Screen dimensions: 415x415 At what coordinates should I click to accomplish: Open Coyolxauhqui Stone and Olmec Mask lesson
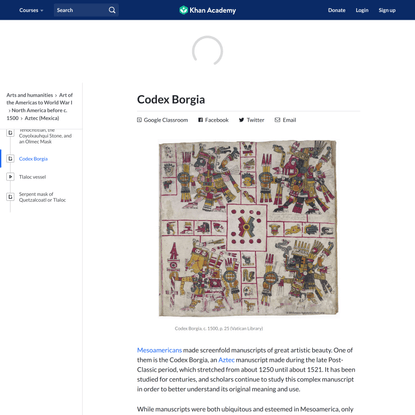[x=45, y=136]
